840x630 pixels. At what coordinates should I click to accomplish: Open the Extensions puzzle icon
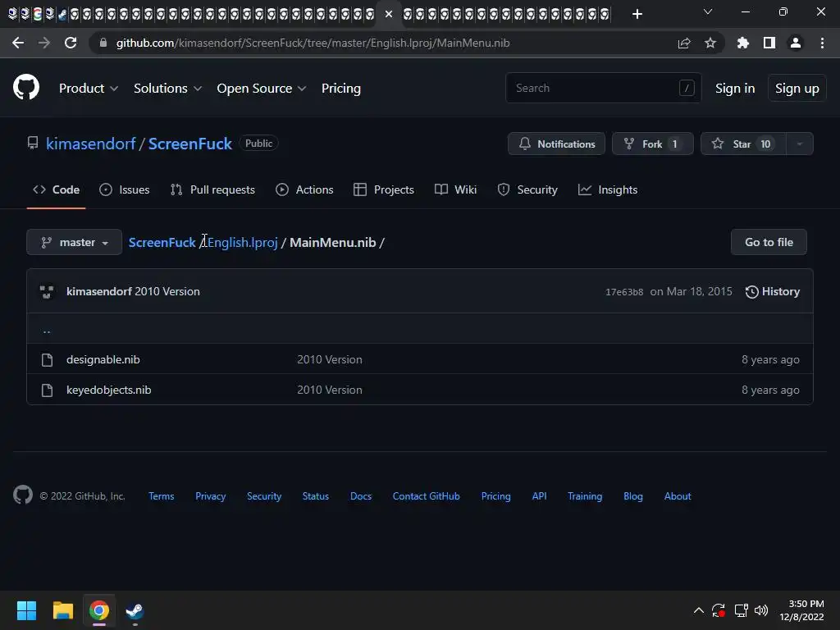743,43
